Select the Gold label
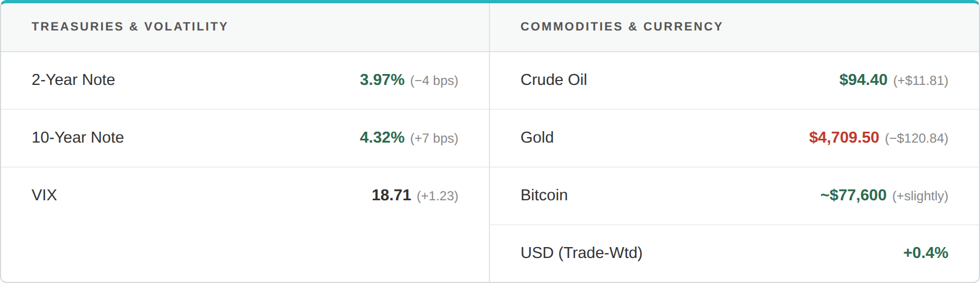980x283 pixels. 537,138
